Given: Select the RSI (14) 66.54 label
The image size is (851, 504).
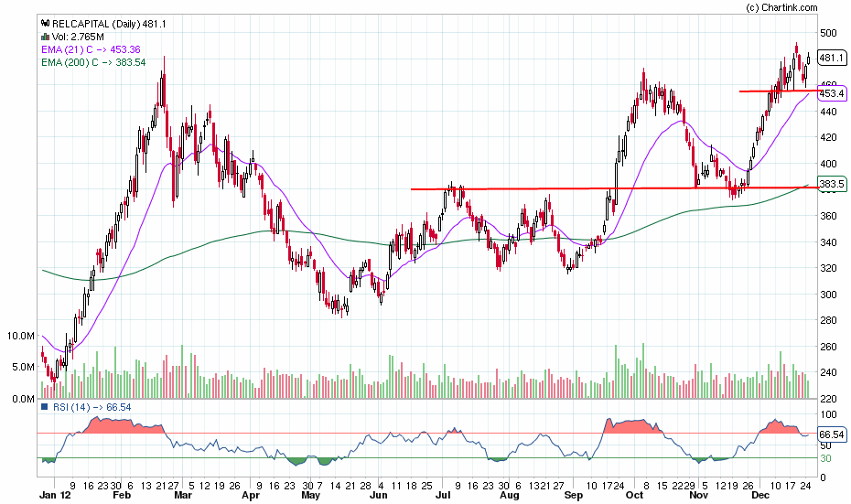Looking at the screenshot, I should click(x=92, y=407).
